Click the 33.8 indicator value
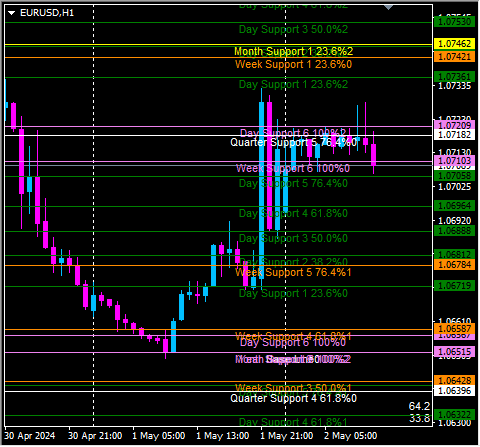This screenshot has width=480, height=447. coord(419,418)
